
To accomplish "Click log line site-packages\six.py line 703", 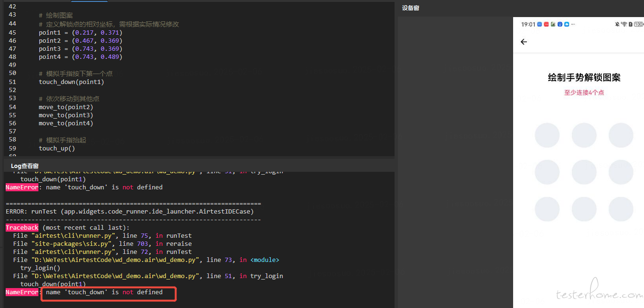I will (x=102, y=243).
